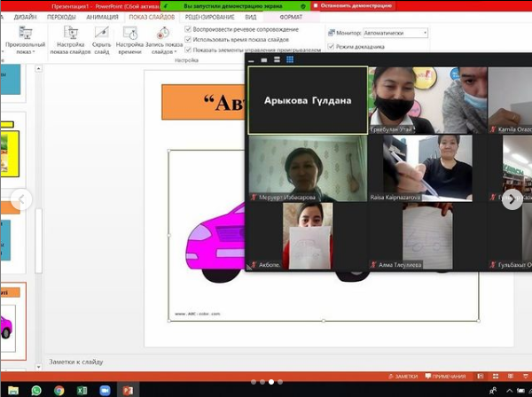Open Настройка времени timing tool
532x397 pixels.
coord(130,41)
